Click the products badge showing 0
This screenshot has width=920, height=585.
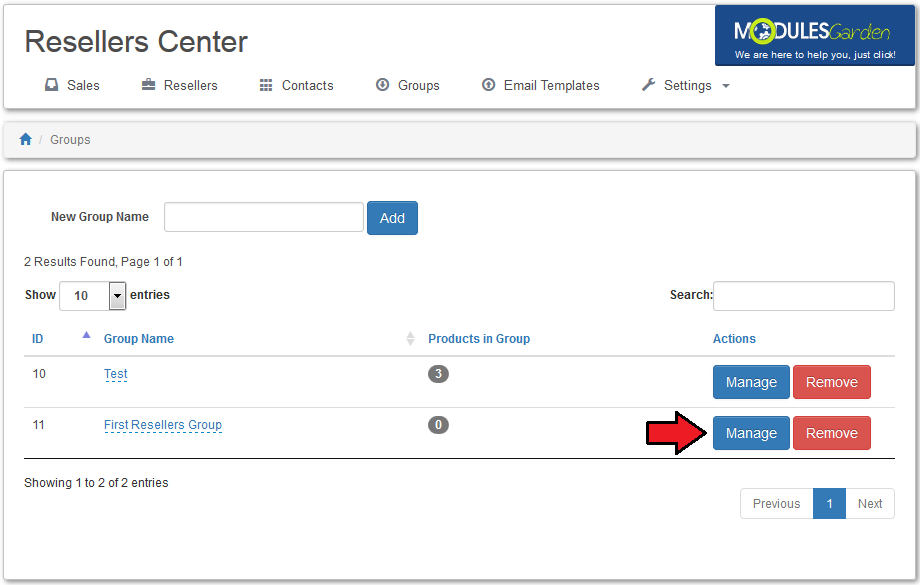tap(438, 425)
